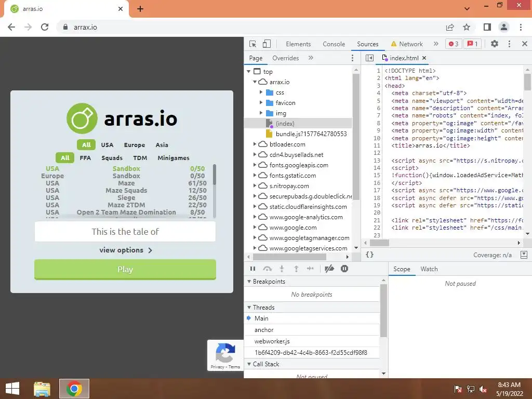Open view options link
Viewport: 532px width, 399px height.
[125, 250]
